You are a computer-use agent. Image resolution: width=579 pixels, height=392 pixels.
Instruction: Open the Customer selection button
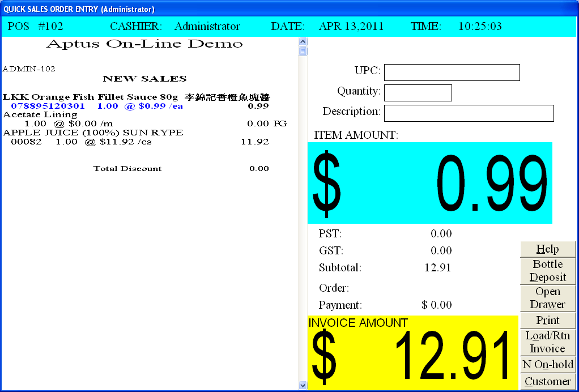click(547, 382)
